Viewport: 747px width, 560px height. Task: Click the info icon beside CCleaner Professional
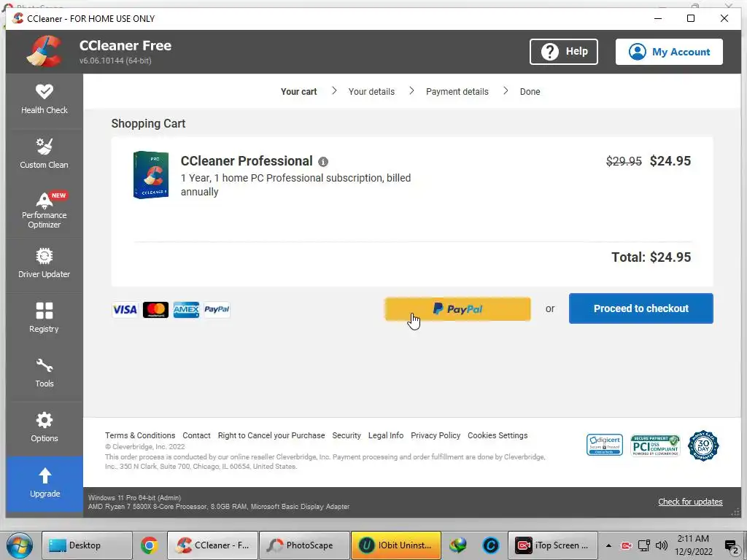(323, 162)
